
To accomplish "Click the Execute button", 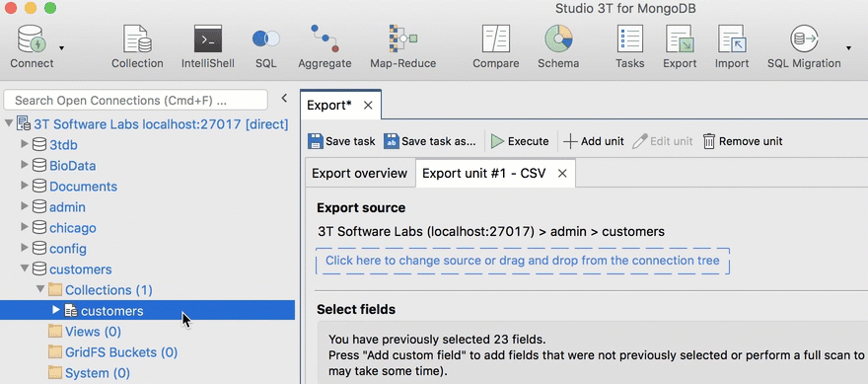I will [x=519, y=141].
